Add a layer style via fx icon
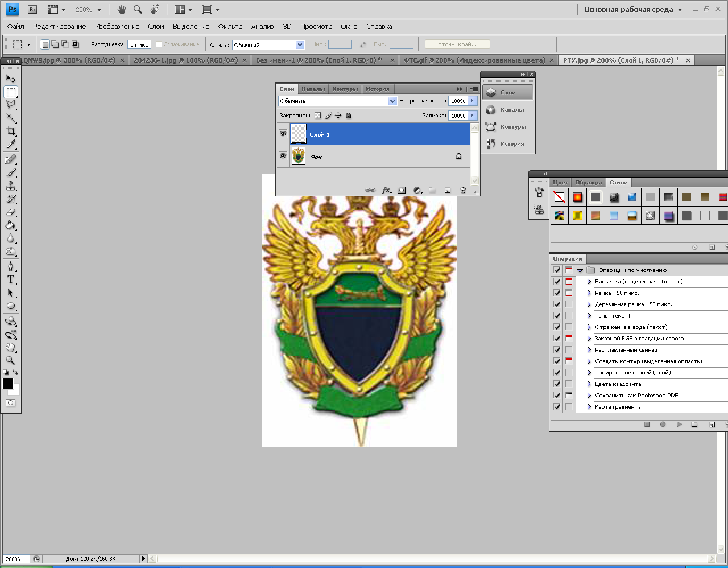This screenshot has height=568, width=728. (387, 190)
